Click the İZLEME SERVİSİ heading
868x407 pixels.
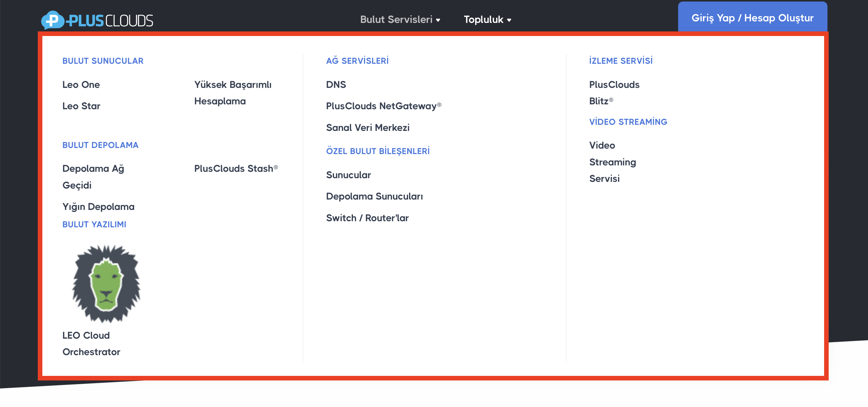pyautogui.click(x=621, y=61)
